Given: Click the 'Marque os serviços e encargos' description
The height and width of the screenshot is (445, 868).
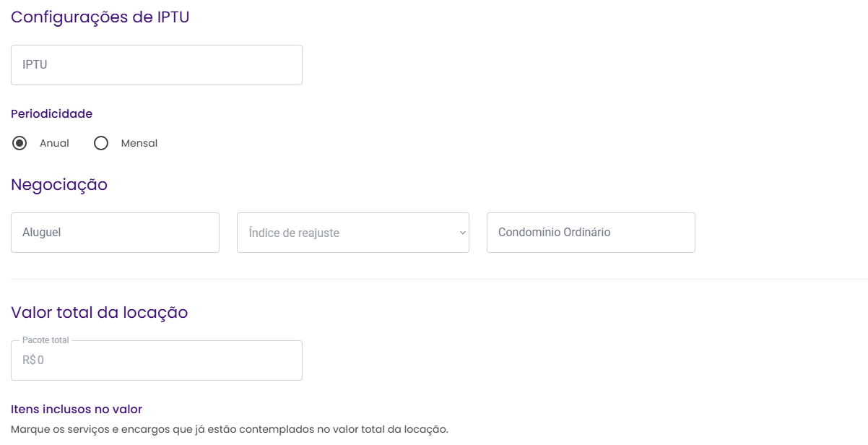Looking at the screenshot, I should 230,429.
